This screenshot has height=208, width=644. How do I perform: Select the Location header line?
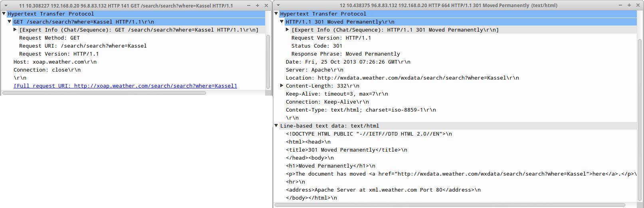(402, 78)
